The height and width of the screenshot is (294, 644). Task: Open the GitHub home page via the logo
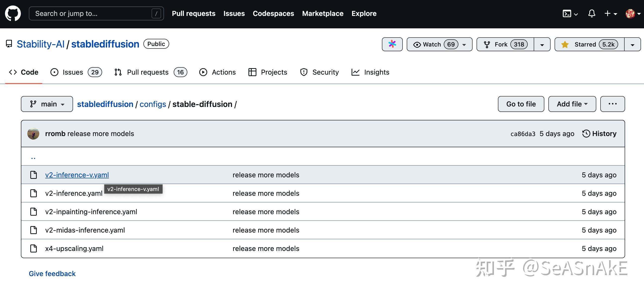click(13, 13)
